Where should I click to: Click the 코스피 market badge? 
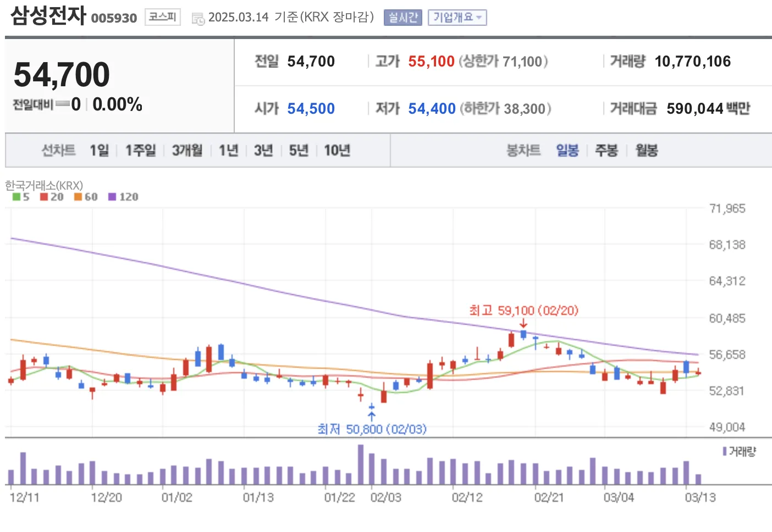coord(163,17)
